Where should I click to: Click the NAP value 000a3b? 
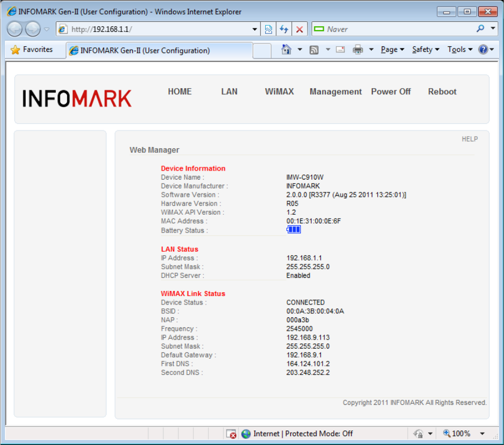[x=297, y=320]
